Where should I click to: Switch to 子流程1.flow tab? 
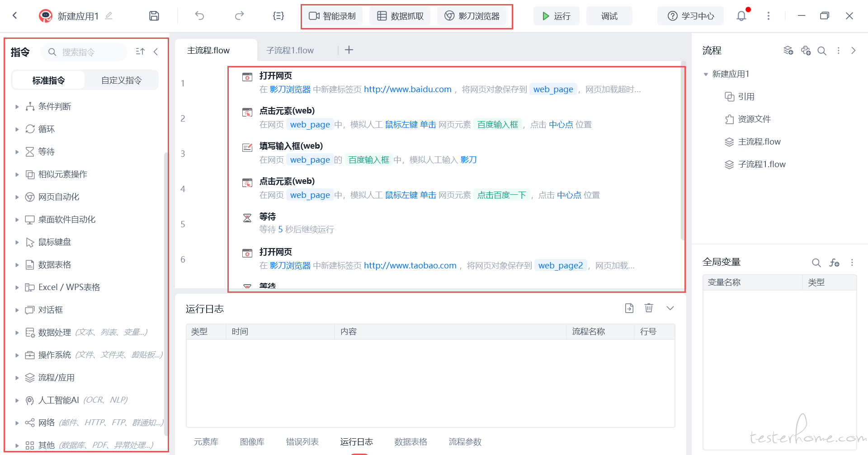pyautogui.click(x=290, y=50)
